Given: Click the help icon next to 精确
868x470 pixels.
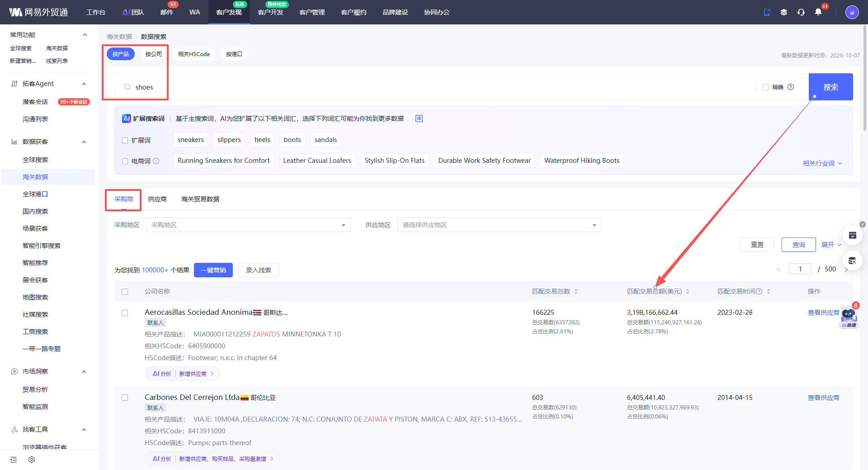Looking at the screenshot, I should [791, 87].
